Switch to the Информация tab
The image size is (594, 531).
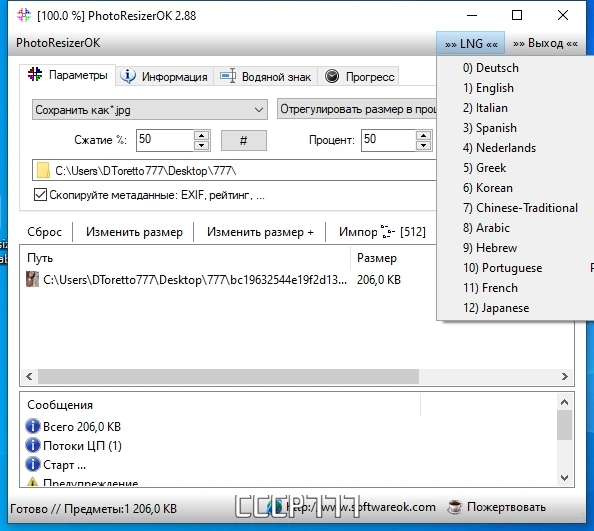click(x=164, y=77)
